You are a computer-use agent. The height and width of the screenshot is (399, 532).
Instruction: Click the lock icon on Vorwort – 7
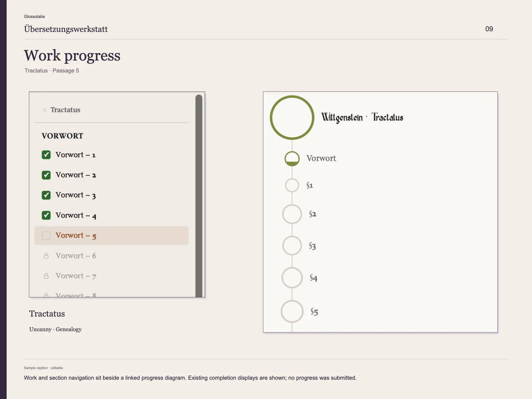pyautogui.click(x=46, y=276)
